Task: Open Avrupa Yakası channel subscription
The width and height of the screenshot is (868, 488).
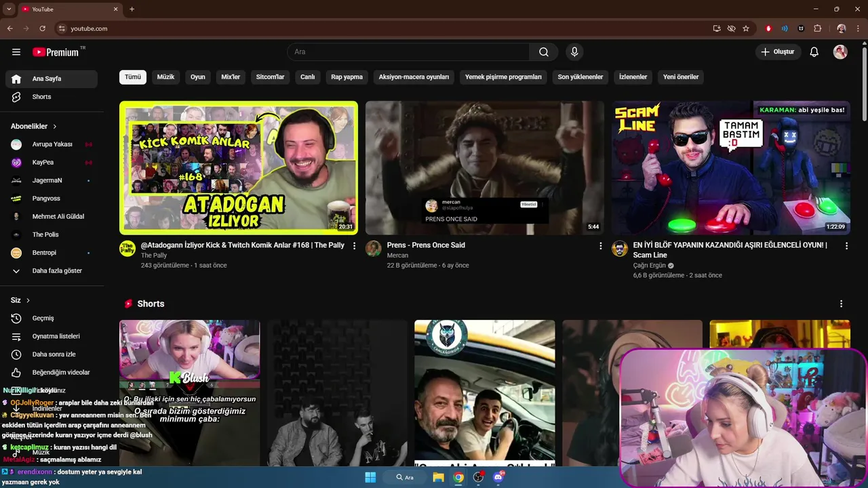Action: (52, 144)
